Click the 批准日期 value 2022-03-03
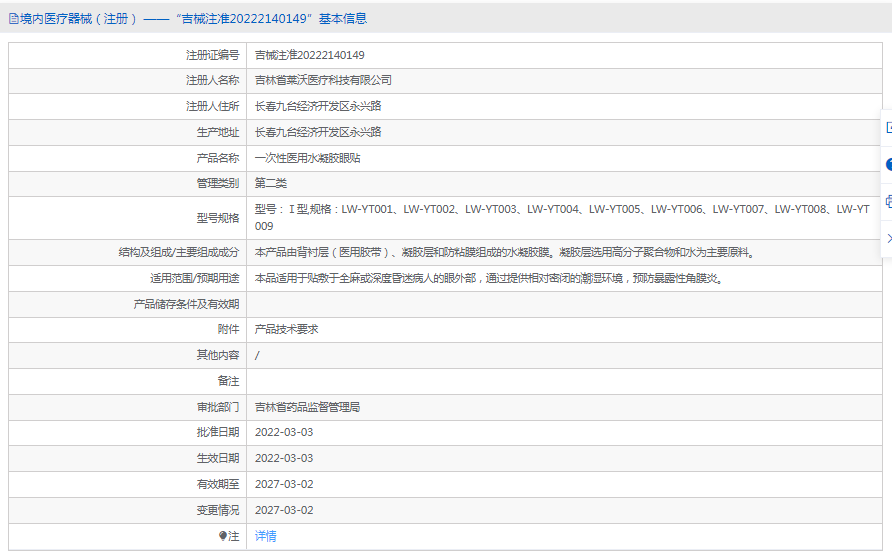Screen dimensions: 892x560 (284, 432)
